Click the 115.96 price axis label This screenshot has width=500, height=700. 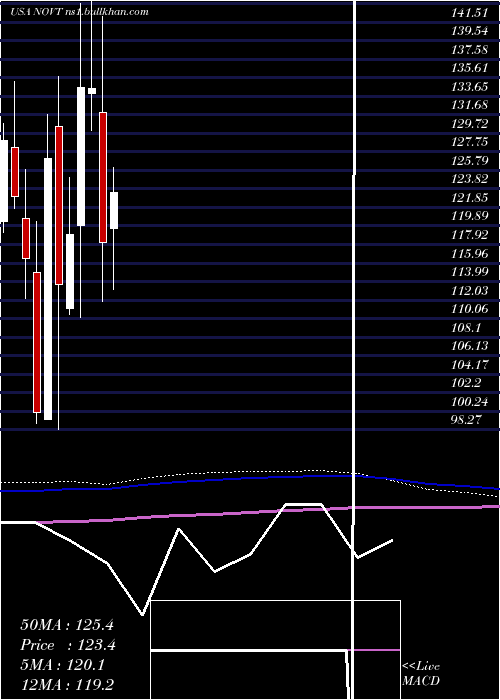point(470,253)
